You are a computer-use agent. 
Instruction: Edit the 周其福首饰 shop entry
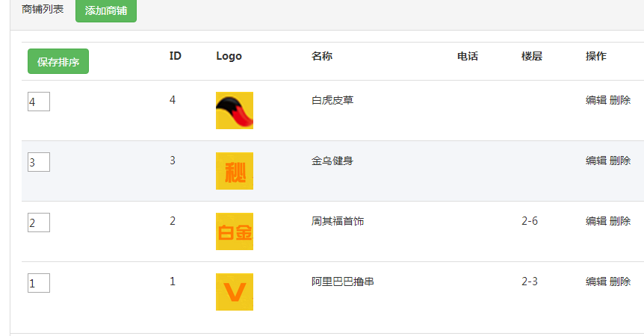pyautogui.click(x=596, y=221)
